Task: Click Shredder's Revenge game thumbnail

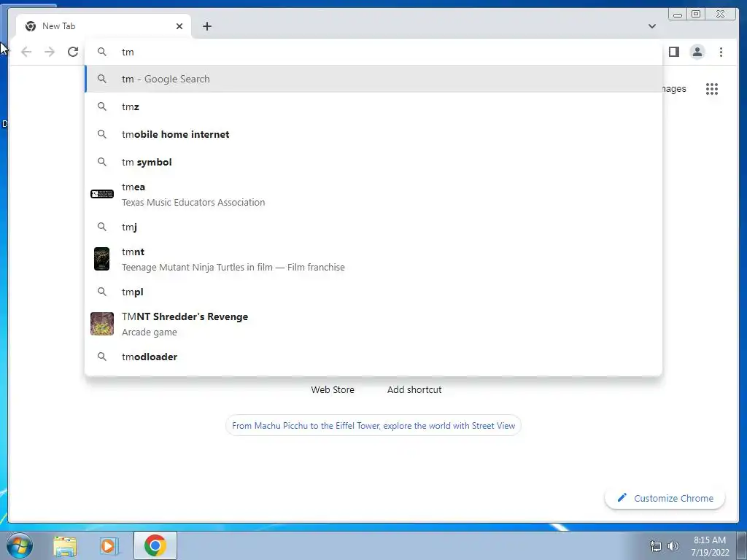Action: pos(102,324)
